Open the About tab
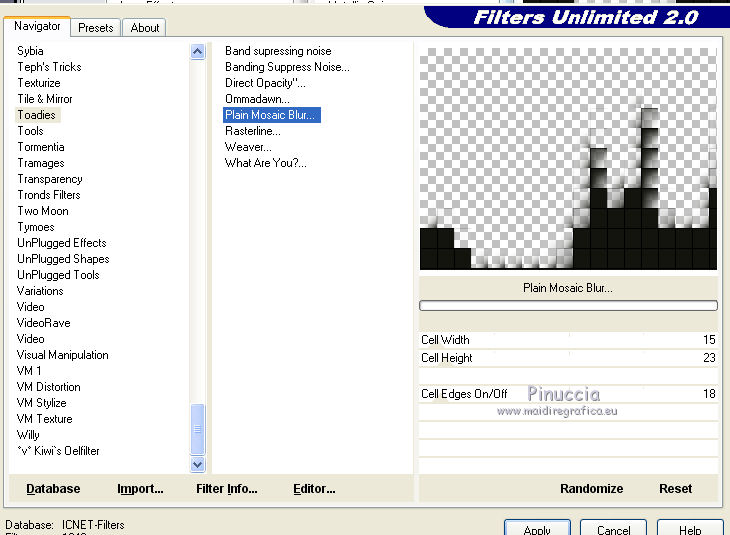This screenshot has width=730, height=535. [144, 28]
